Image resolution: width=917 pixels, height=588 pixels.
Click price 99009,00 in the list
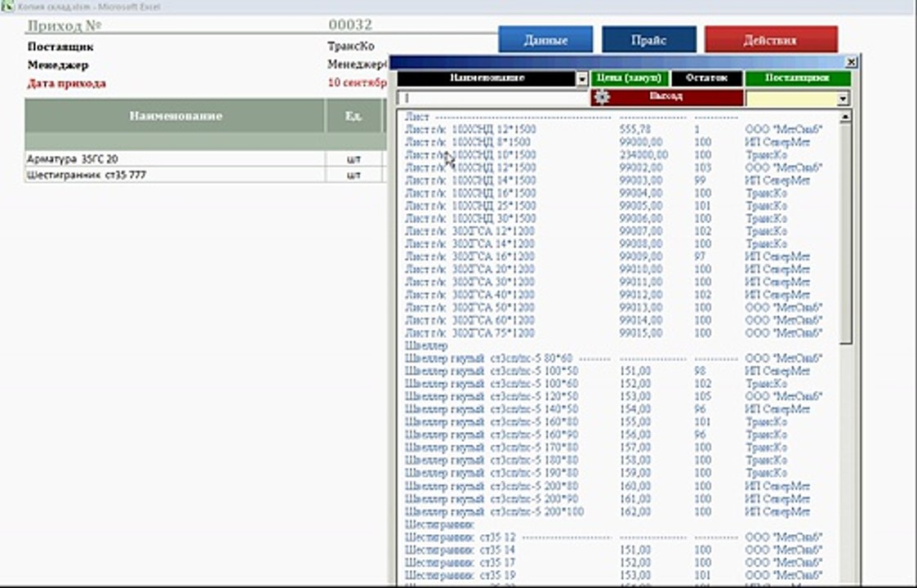point(641,257)
